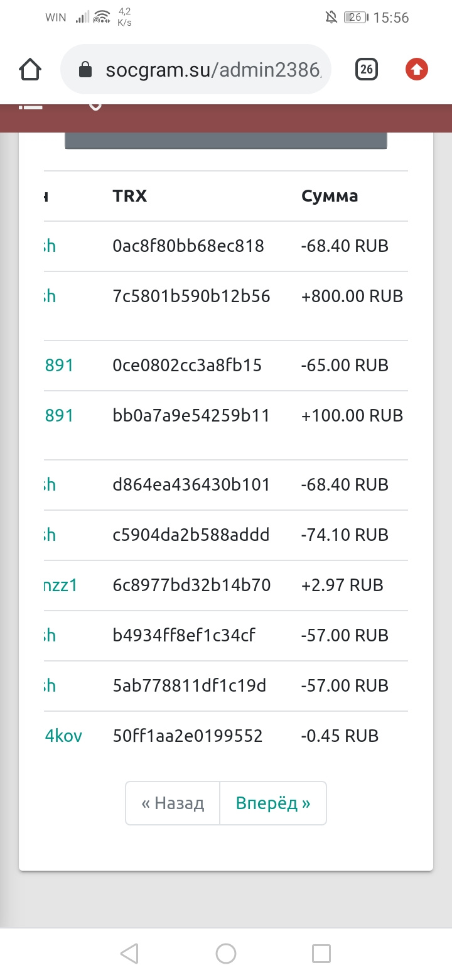Open user link beside TRX 0ce0802cc3a8fb15
This screenshot has width=452, height=980.
59,365
